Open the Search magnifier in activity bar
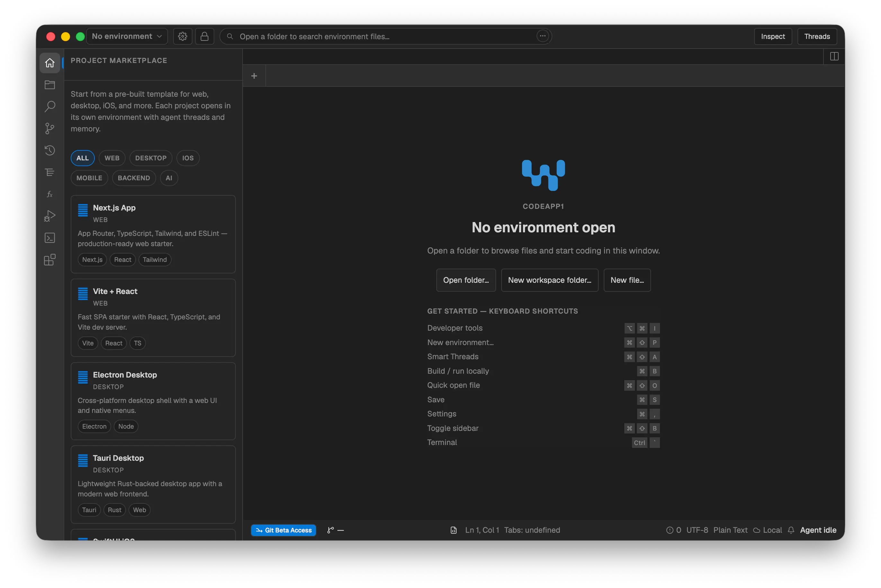 click(49, 106)
